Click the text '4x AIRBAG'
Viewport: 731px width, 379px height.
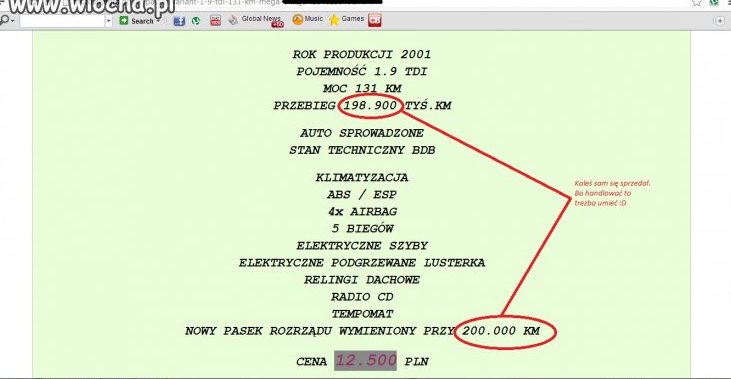pyautogui.click(x=362, y=212)
